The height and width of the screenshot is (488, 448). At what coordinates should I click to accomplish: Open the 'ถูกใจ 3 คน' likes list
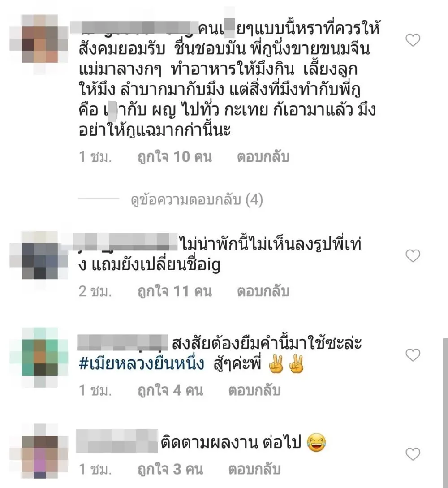coord(171,469)
